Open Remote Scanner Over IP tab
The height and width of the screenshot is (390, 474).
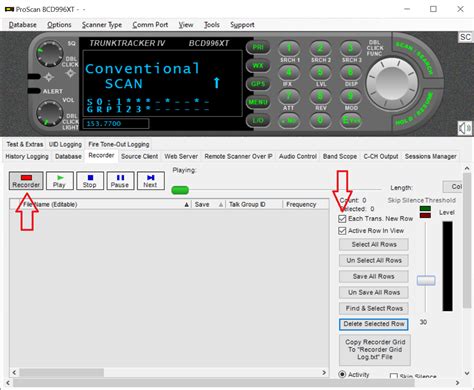pyautogui.click(x=238, y=156)
